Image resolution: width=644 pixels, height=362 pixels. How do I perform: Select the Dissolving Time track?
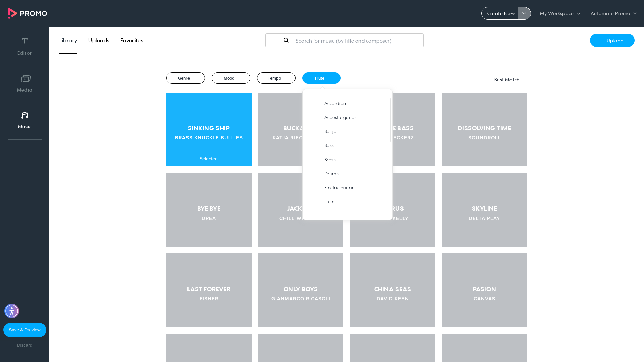click(485, 129)
